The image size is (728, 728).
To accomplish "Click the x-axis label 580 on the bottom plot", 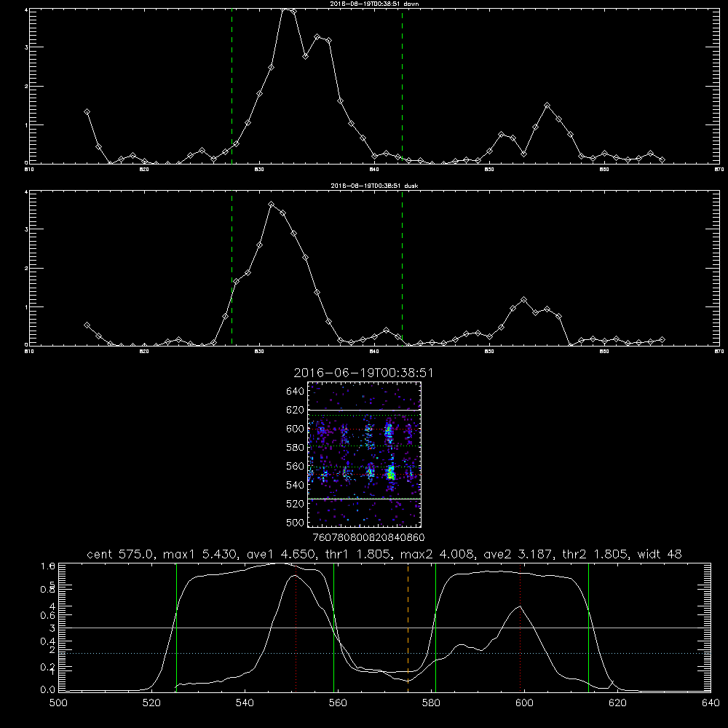I will pos(431,703).
